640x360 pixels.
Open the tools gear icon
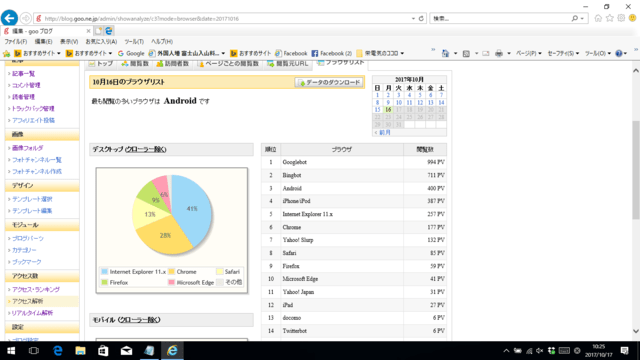pyautogui.click(x=621, y=18)
